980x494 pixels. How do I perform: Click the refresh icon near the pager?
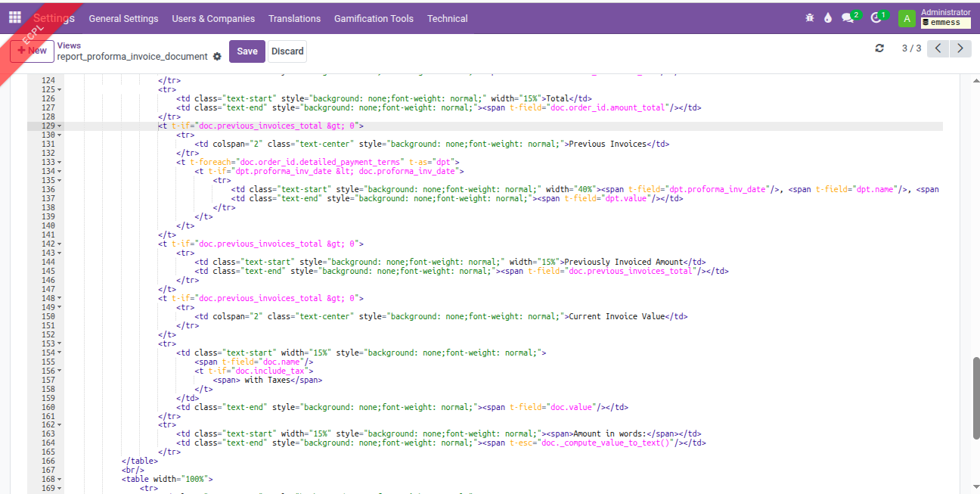tap(879, 48)
